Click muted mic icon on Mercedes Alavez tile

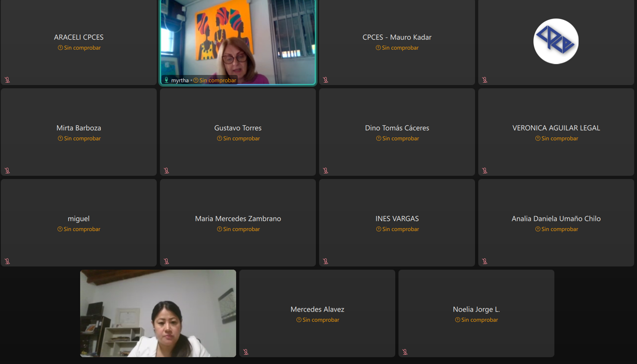(246, 352)
